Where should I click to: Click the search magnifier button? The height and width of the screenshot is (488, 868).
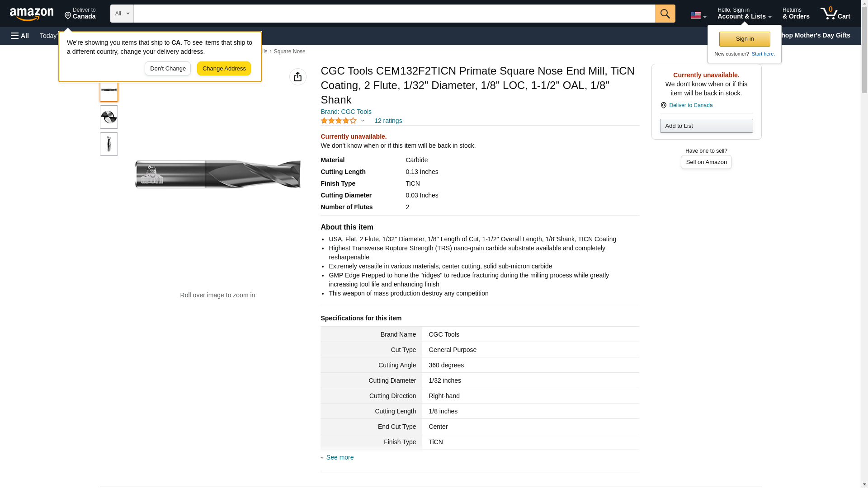665,14
